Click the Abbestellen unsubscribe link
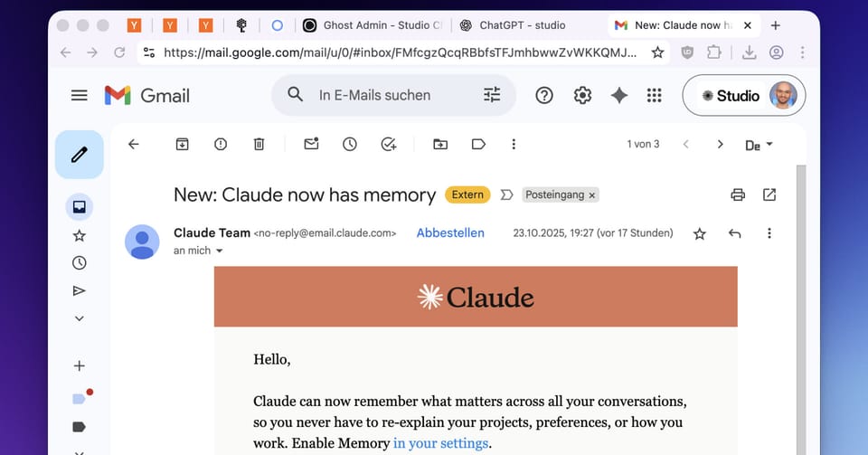This screenshot has height=455, width=868. coord(450,232)
